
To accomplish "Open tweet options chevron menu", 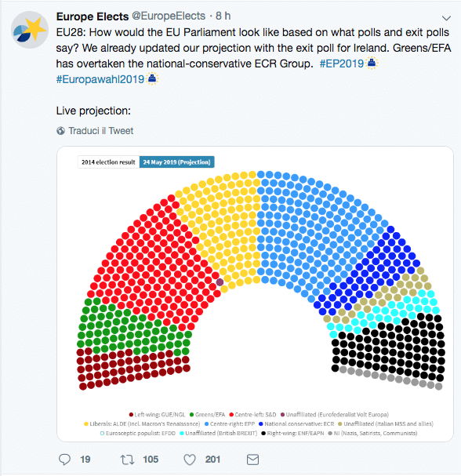I will tap(446, 18).
